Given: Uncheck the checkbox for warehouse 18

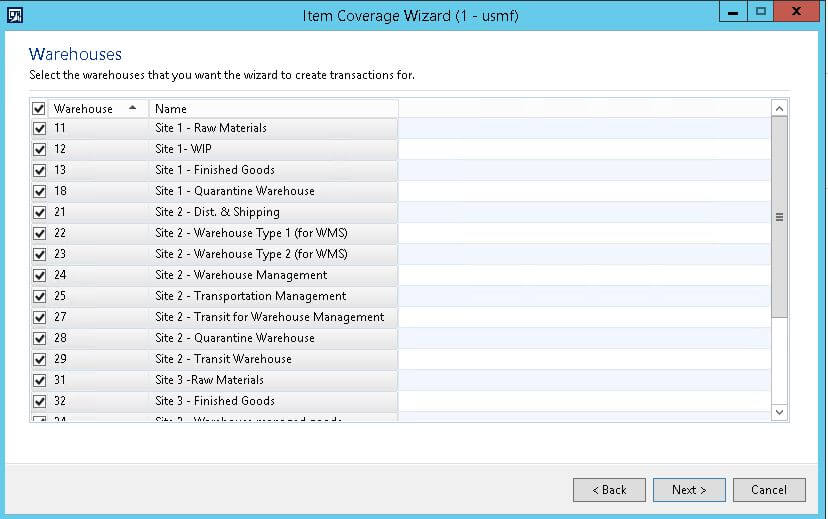Looking at the screenshot, I should [x=39, y=191].
